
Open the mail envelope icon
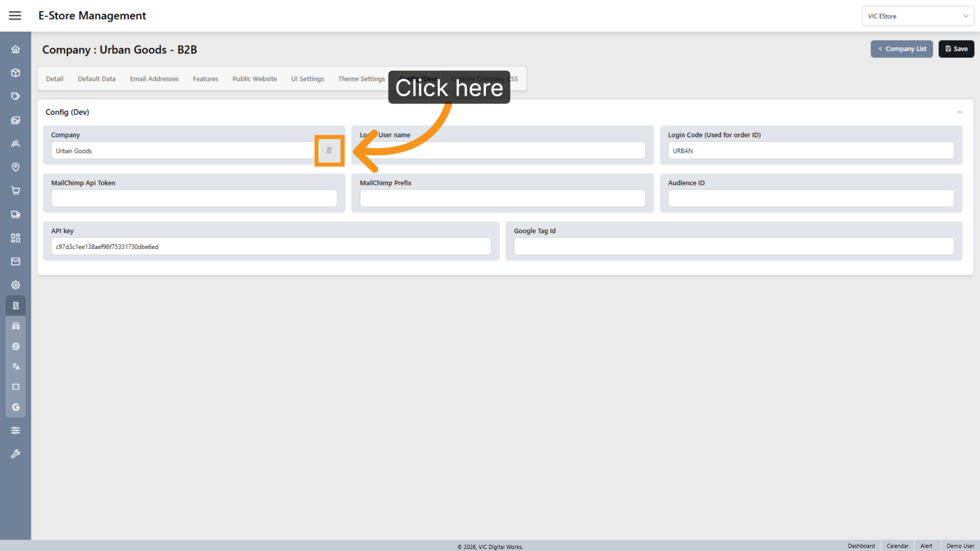click(x=16, y=261)
